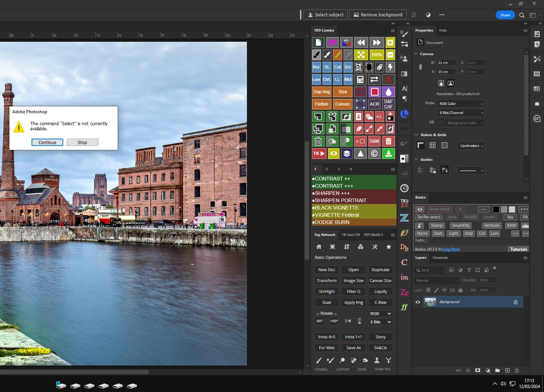Viewport: 544px width, 392px height.
Task: Open the Greg Benz link
Action: coord(451,249)
